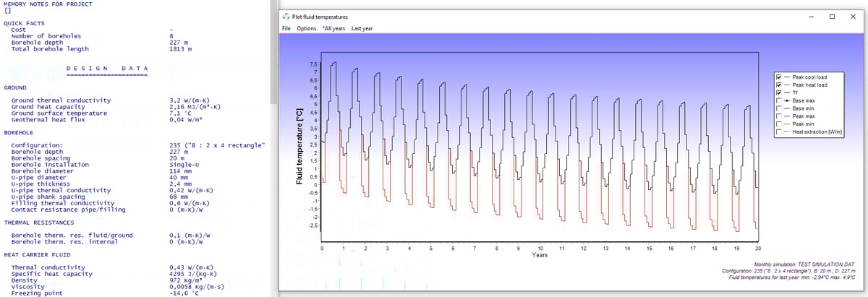Click the blue Peak cool load legend line
Viewport: 868px width, 297px height.
click(x=787, y=77)
